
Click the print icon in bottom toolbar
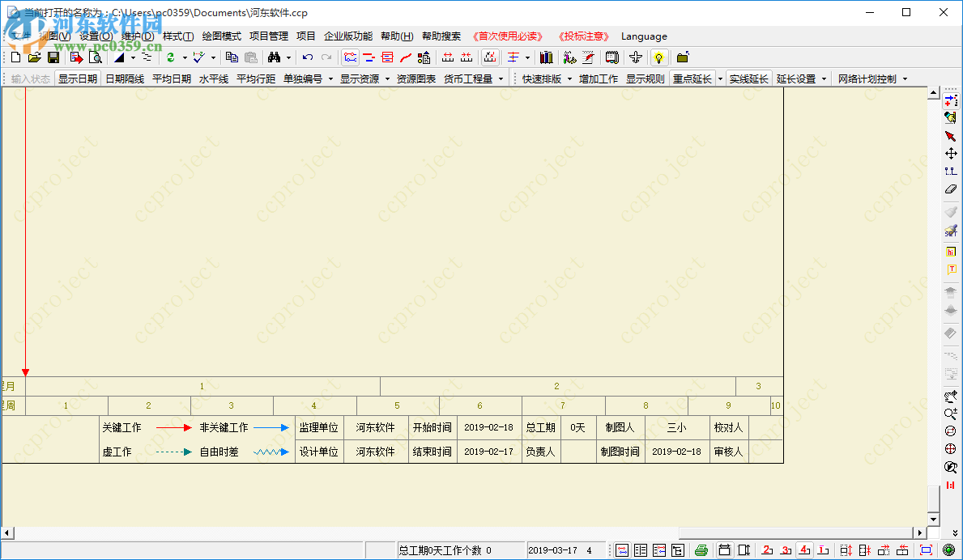pyautogui.click(x=701, y=549)
